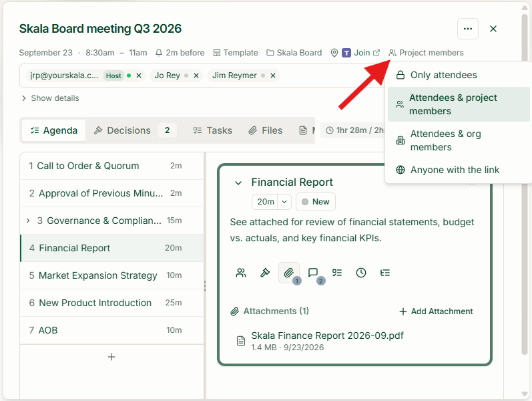532x401 pixels.
Task: Click the 8:30am start time
Action: coord(100,53)
